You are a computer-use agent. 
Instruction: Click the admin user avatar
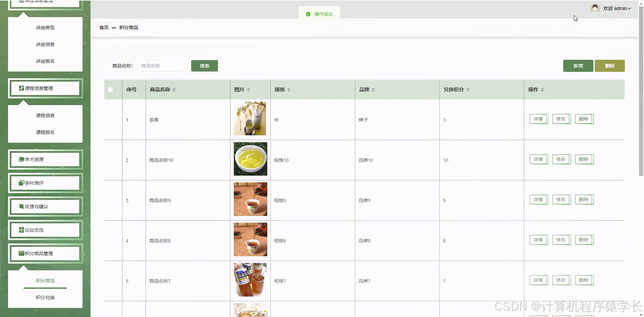[x=595, y=8]
